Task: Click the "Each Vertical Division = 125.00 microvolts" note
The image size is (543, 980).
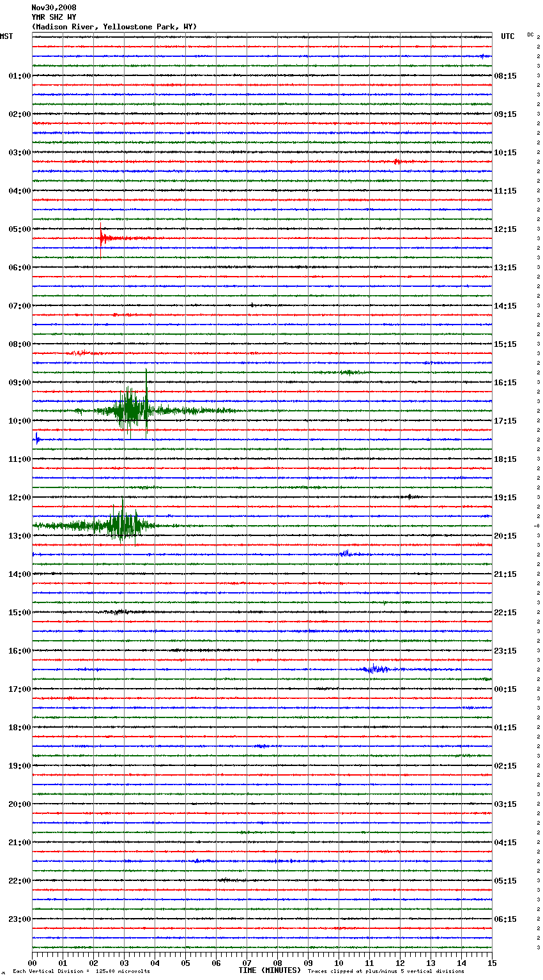Action: point(81,972)
